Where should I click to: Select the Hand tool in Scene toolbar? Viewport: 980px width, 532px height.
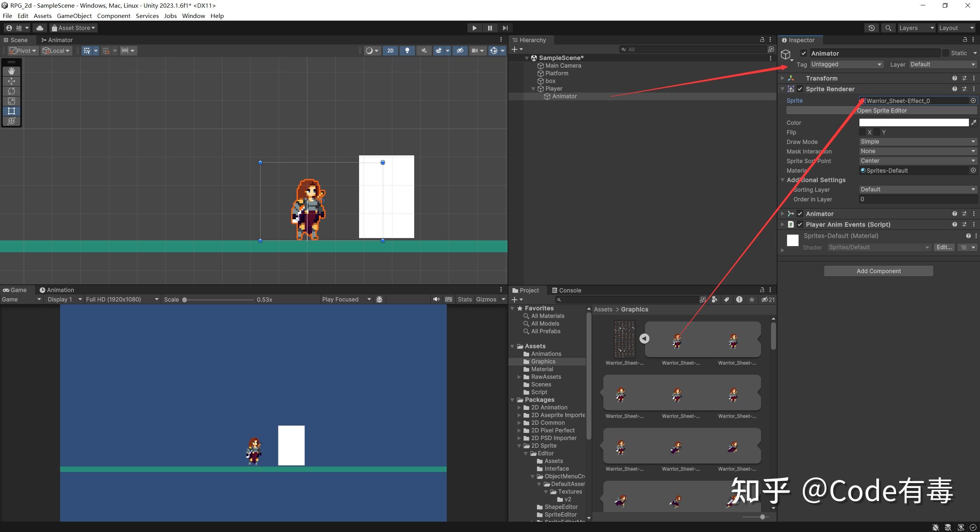coord(11,71)
